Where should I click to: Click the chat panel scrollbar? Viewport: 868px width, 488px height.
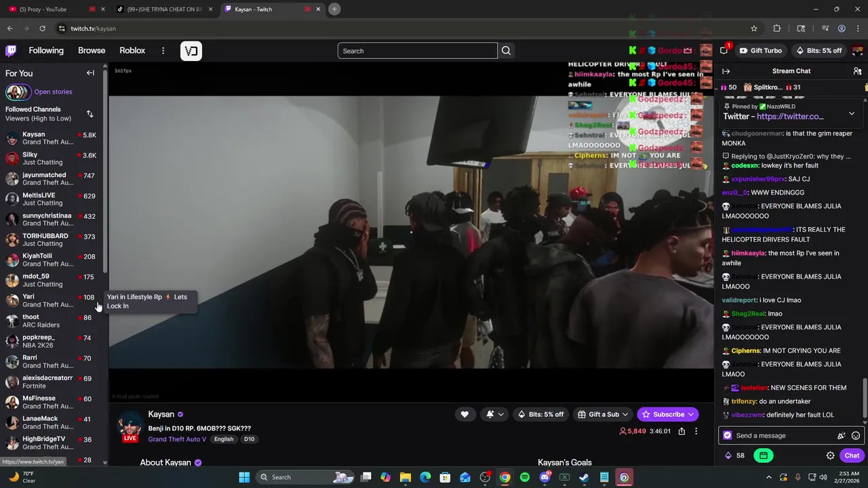(x=864, y=399)
